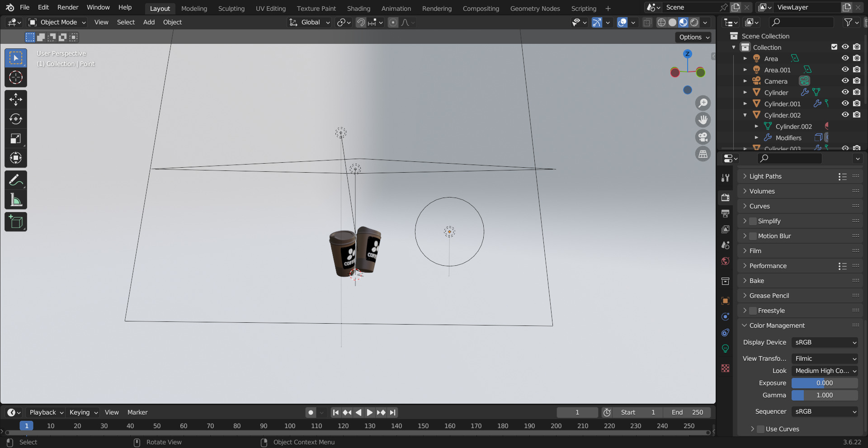868x448 pixels.
Task: Click the outliner search field
Action: pyautogui.click(x=802, y=22)
